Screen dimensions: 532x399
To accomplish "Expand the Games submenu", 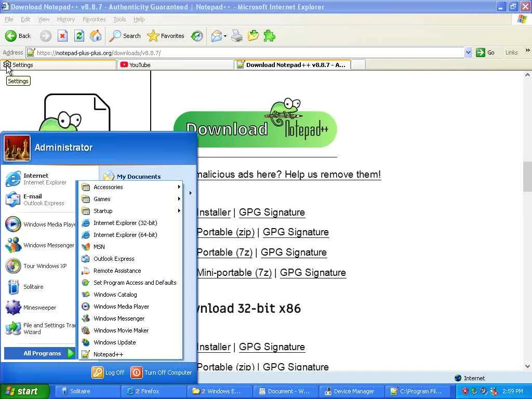I will click(x=131, y=199).
